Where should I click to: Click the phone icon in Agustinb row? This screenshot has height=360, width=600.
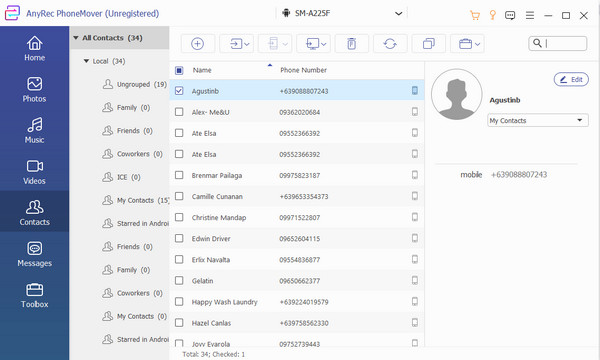click(x=414, y=90)
